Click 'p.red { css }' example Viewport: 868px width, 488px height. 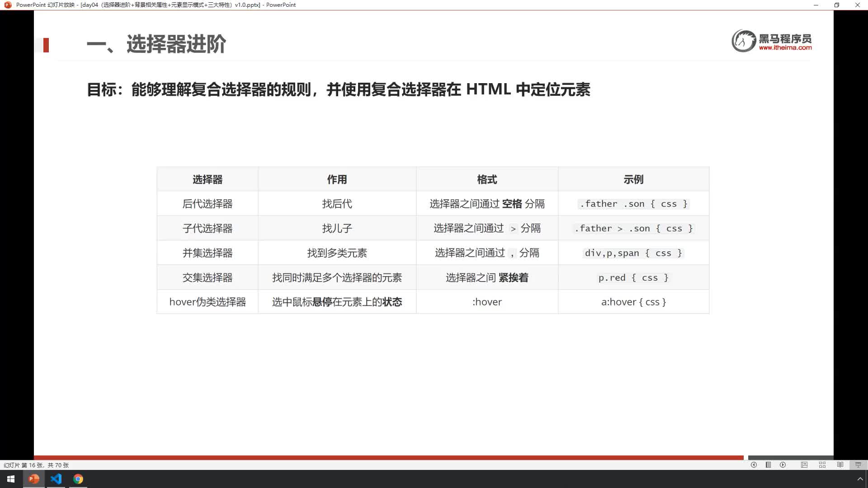633,277
